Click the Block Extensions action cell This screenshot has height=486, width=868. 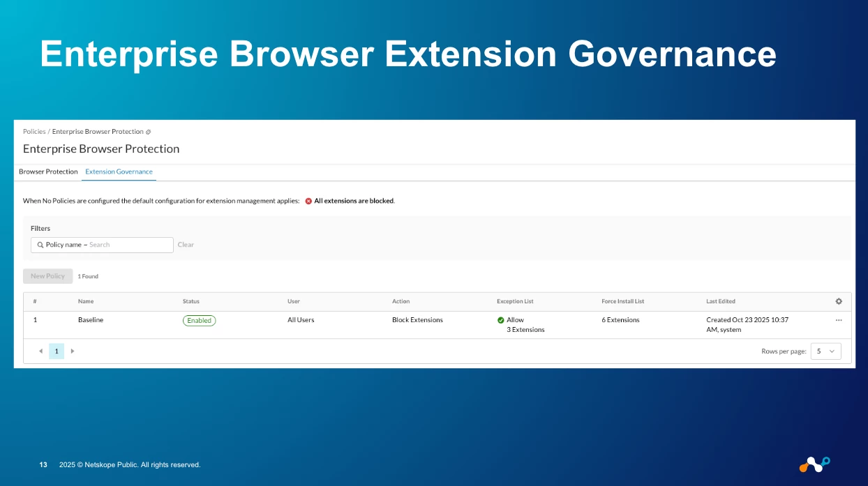click(417, 320)
